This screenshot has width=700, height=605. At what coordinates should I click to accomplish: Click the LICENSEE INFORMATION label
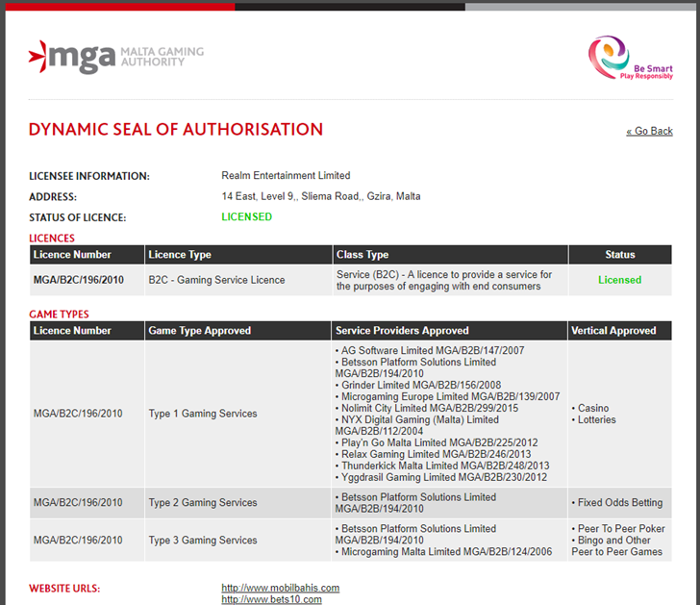coord(89,176)
